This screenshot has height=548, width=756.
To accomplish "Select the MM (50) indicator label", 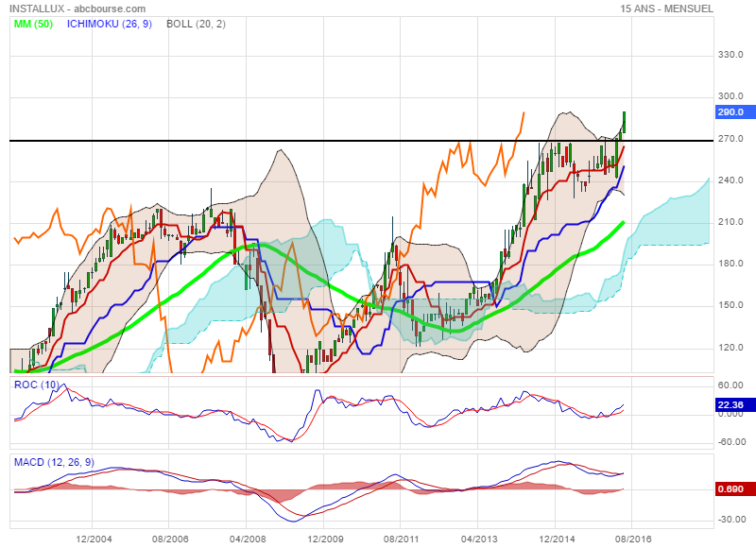I will [x=33, y=24].
